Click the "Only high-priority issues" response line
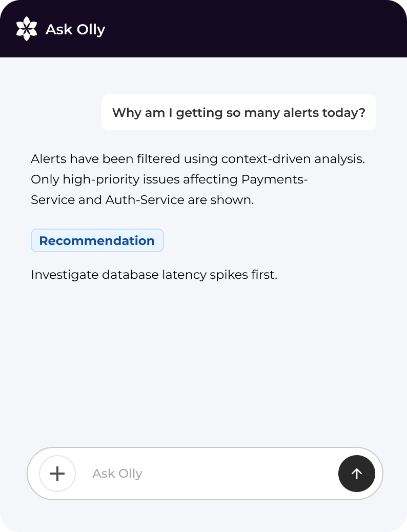 click(169, 179)
